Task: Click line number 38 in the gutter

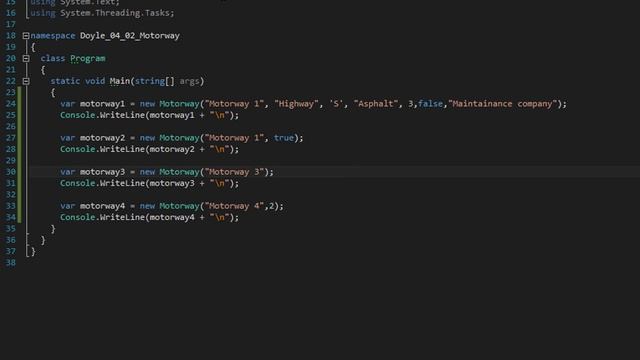Action: point(11,263)
